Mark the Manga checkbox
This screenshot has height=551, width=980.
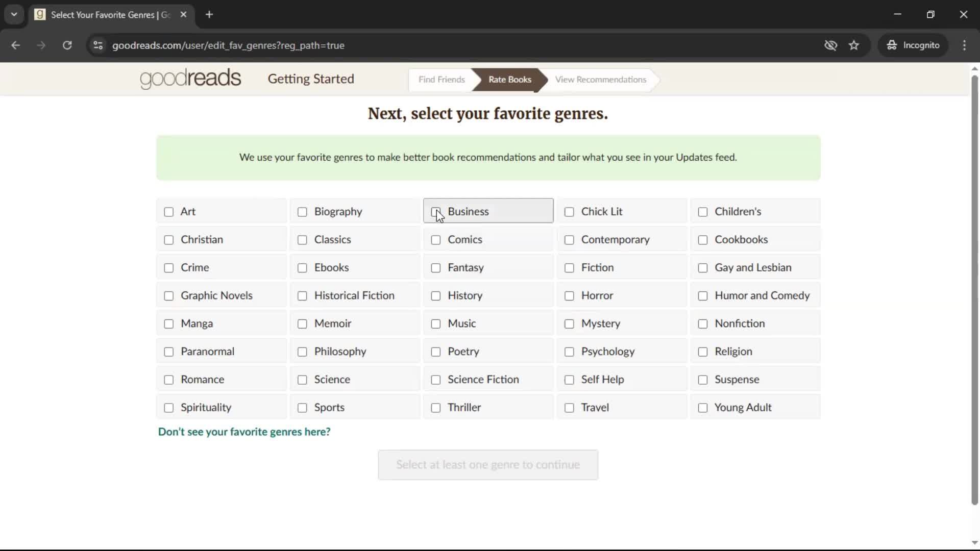click(x=169, y=324)
